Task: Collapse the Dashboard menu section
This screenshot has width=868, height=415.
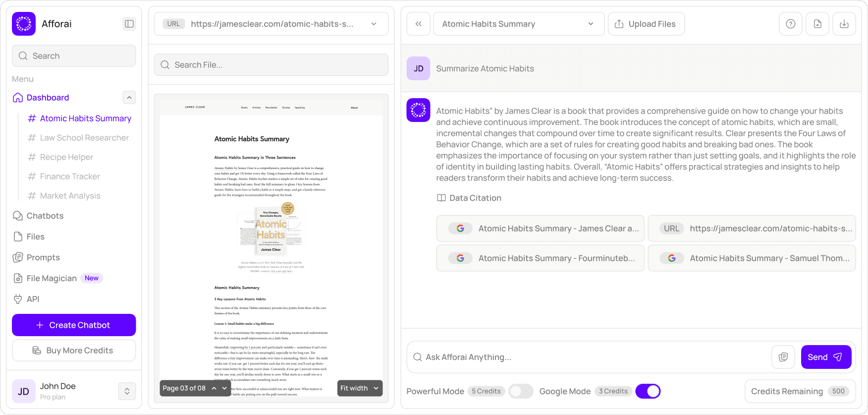Action: pos(129,98)
